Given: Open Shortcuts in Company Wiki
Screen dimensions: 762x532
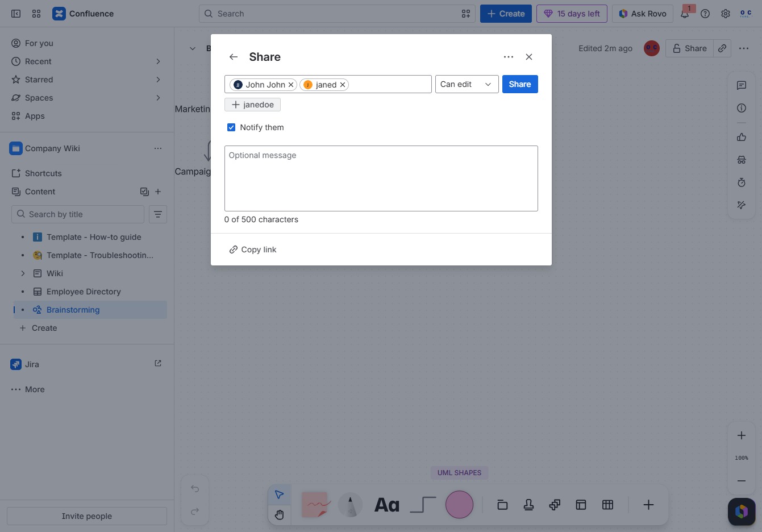Looking at the screenshot, I should 87,173.
